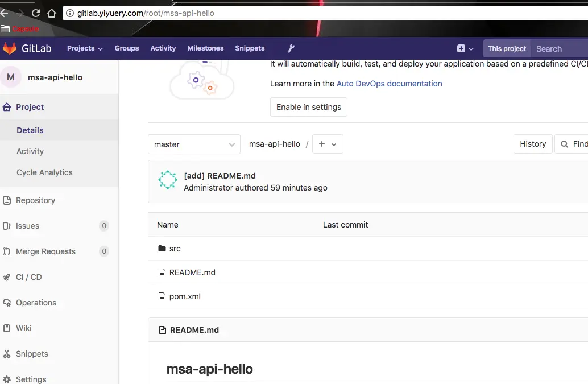The image size is (588, 384).
Task: Click the Name column header
Action: tap(168, 225)
